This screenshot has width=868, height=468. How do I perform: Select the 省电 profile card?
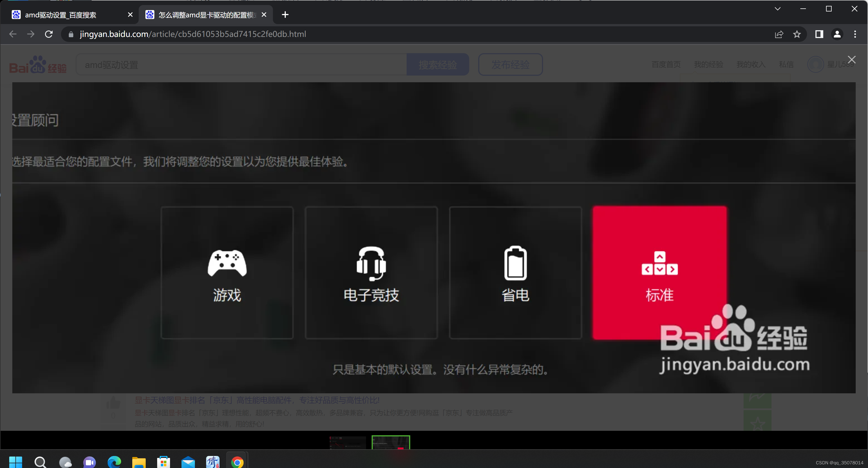point(515,272)
